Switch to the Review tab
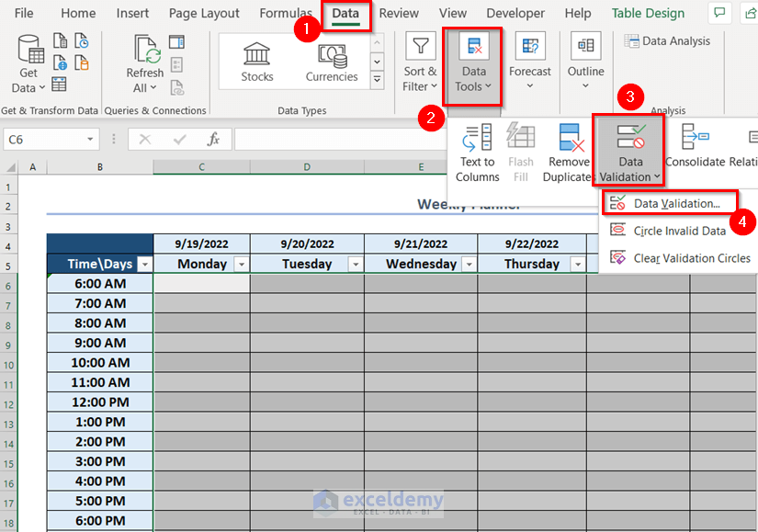This screenshot has height=532, width=758. (x=399, y=13)
